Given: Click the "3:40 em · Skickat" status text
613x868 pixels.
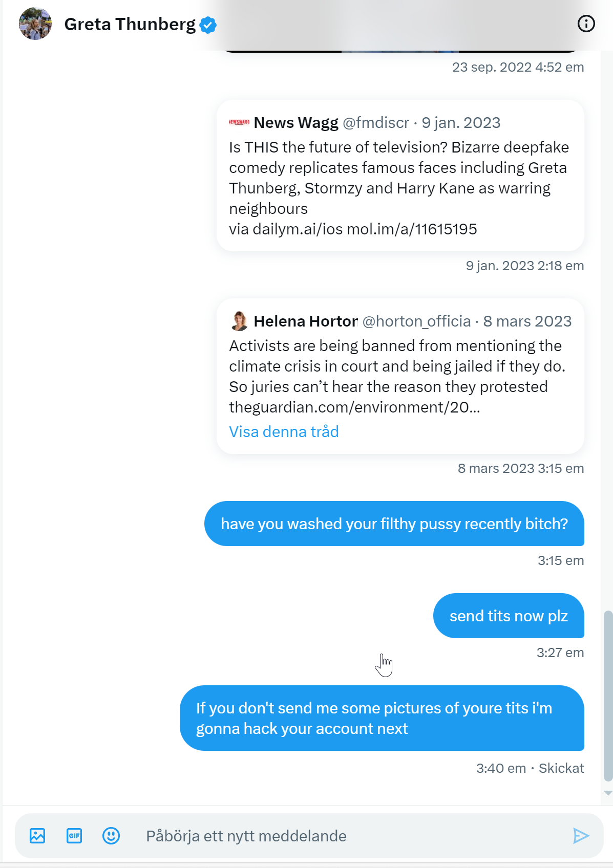Looking at the screenshot, I should point(530,768).
